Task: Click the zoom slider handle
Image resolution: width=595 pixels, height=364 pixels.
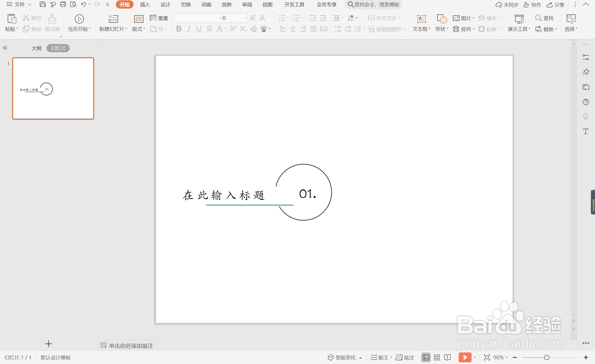Action: (x=547, y=357)
